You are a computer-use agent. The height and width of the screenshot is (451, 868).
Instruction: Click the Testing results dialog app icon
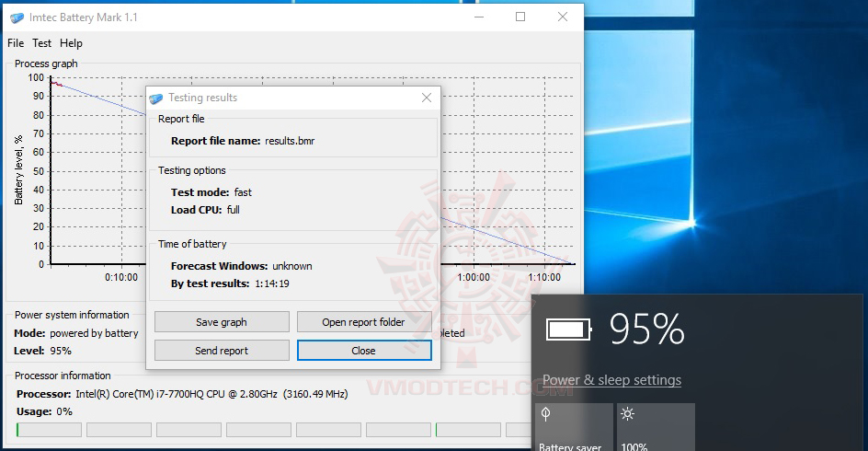[x=156, y=98]
